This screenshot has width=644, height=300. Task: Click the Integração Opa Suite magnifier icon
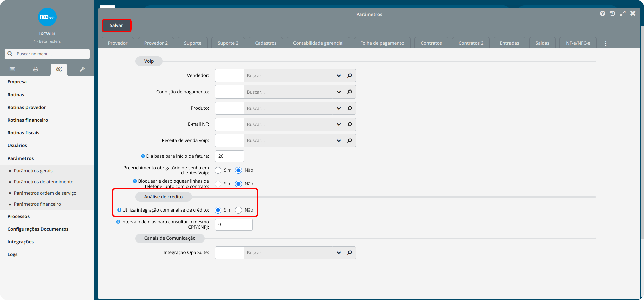pyautogui.click(x=350, y=253)
